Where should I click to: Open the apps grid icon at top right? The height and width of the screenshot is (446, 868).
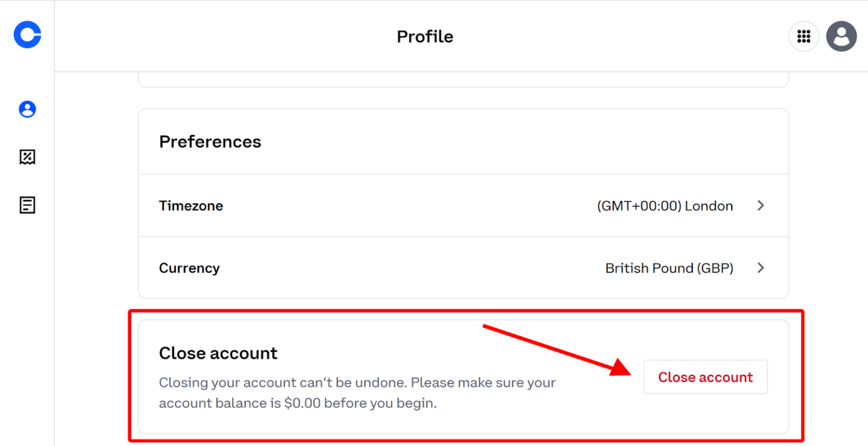pyautogui.click(x=804, y=36)
